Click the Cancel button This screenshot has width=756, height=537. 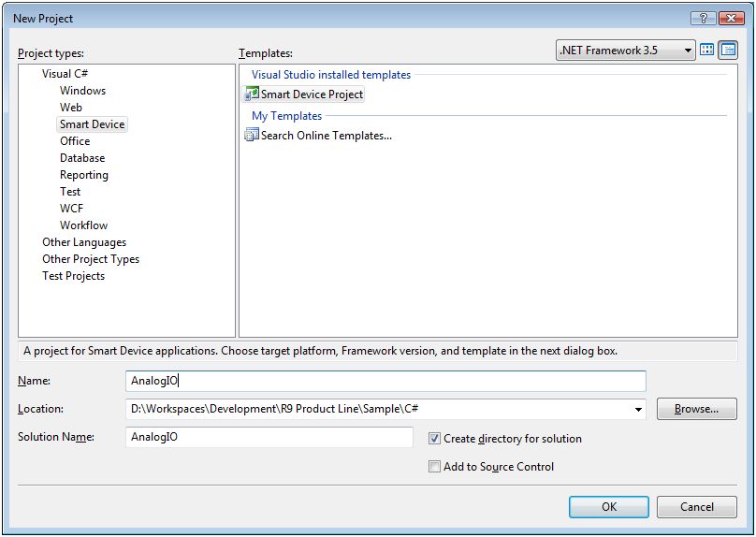click(696, 507)
